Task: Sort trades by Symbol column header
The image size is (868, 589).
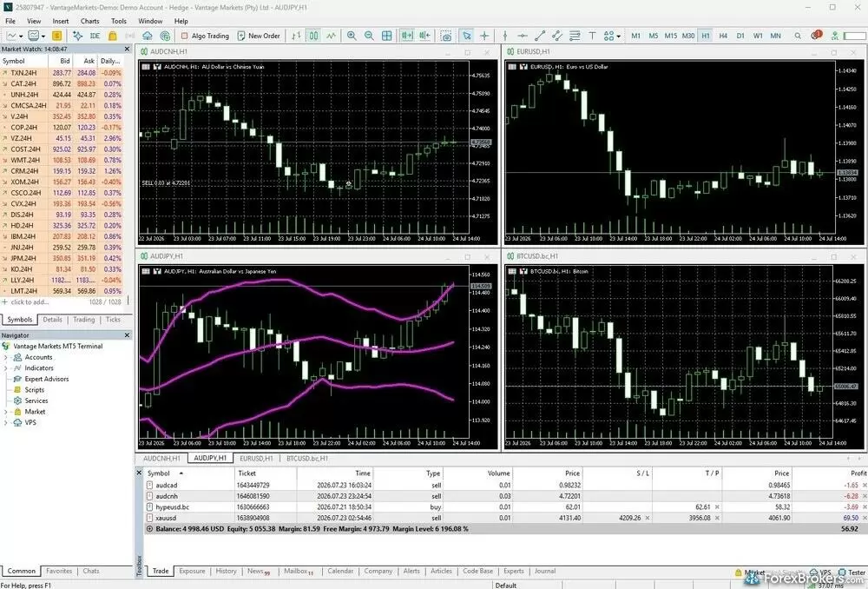Action: 158,473
